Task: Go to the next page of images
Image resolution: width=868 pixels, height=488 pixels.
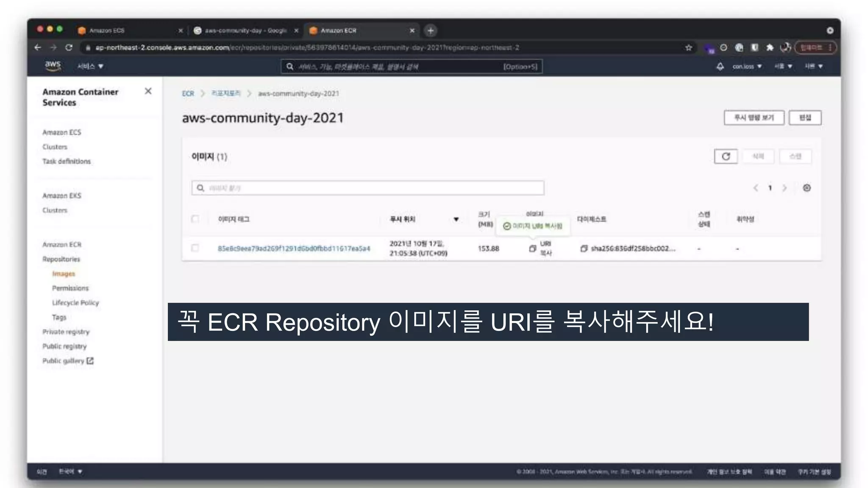Action: (x=785, y=188)
